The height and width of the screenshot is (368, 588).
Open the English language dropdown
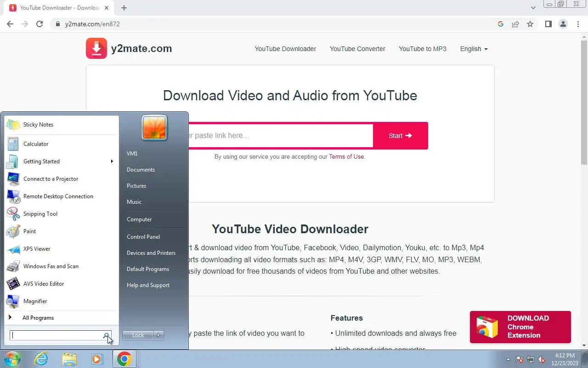(474, 49)
